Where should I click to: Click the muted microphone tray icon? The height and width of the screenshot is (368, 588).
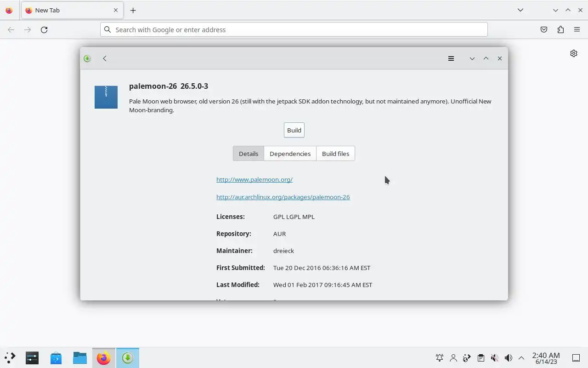tap(494, 358)
